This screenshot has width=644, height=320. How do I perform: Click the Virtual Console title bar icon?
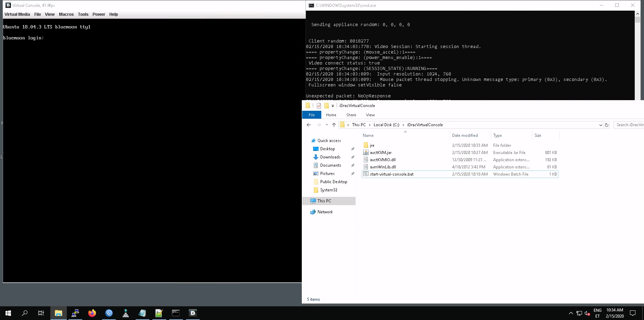[8, 5]
